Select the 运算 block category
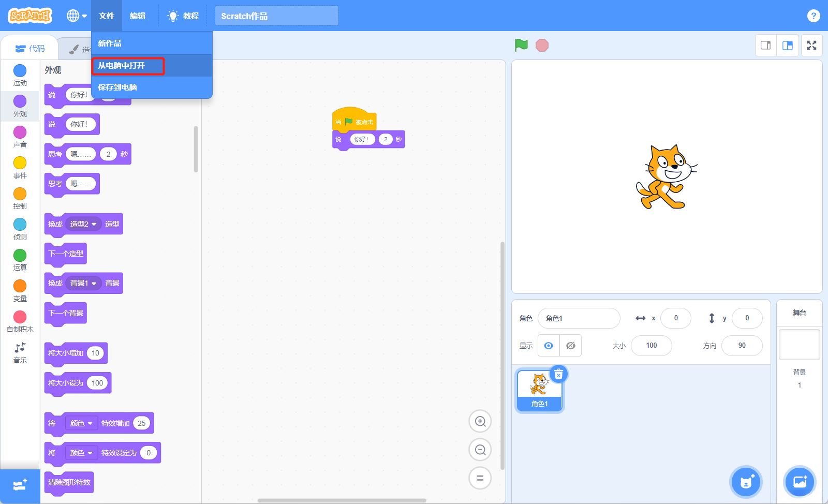 point(20,260)
